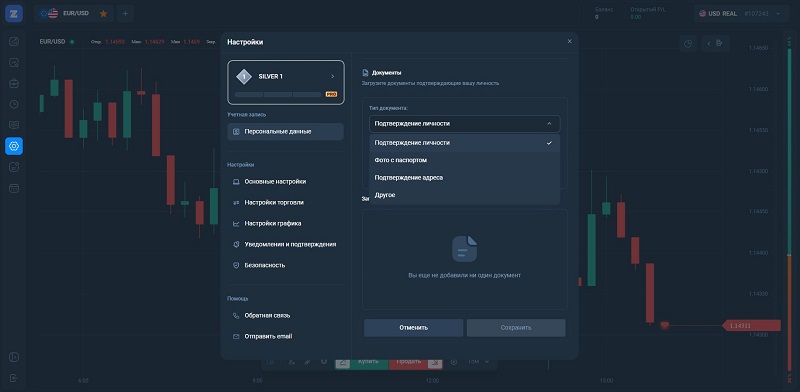This screenshot has width=800, height=392.
Task: Open Отправить email help item
Action: click(x=286, y=337)
